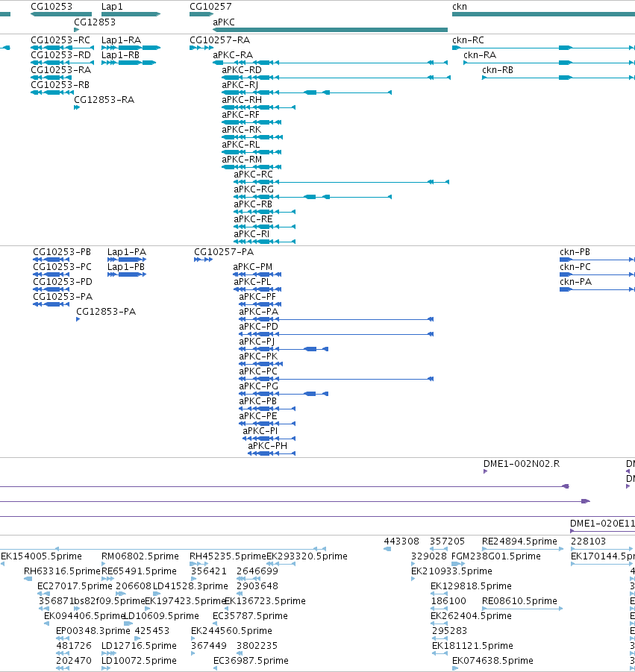Select protein CG10253-PB
635x672 pixels.
tap(62, 252)
